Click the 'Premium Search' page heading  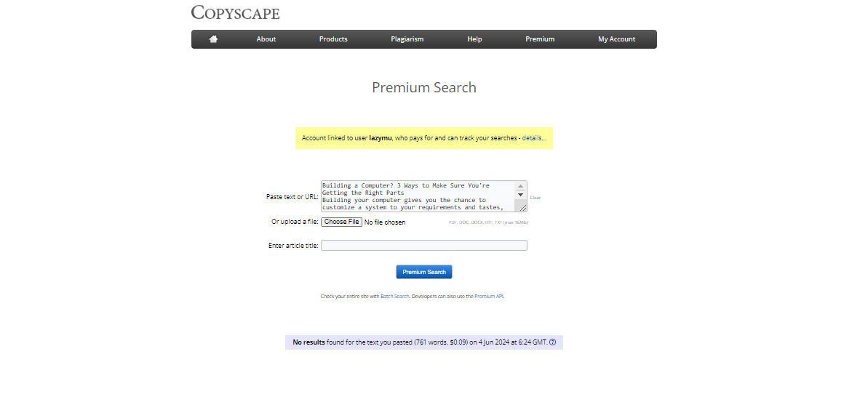pyautogui.click(x=424, y=87)
